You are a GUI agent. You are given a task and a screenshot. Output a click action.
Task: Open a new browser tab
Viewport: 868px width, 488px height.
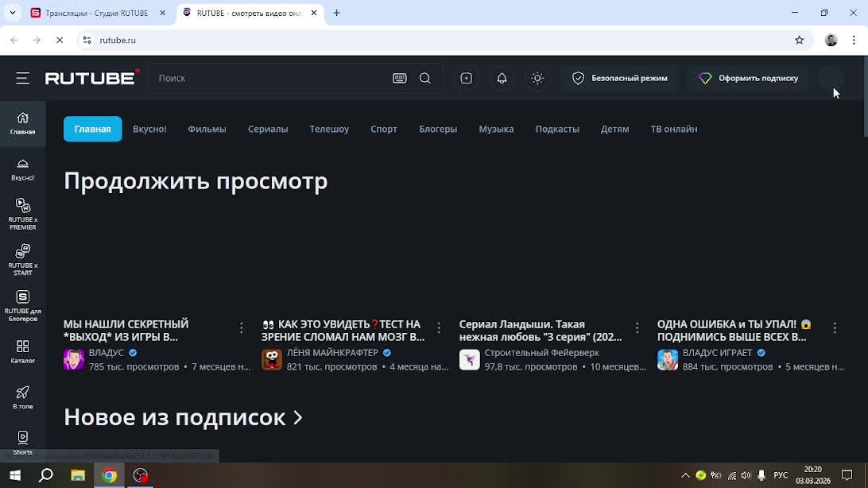336,13
